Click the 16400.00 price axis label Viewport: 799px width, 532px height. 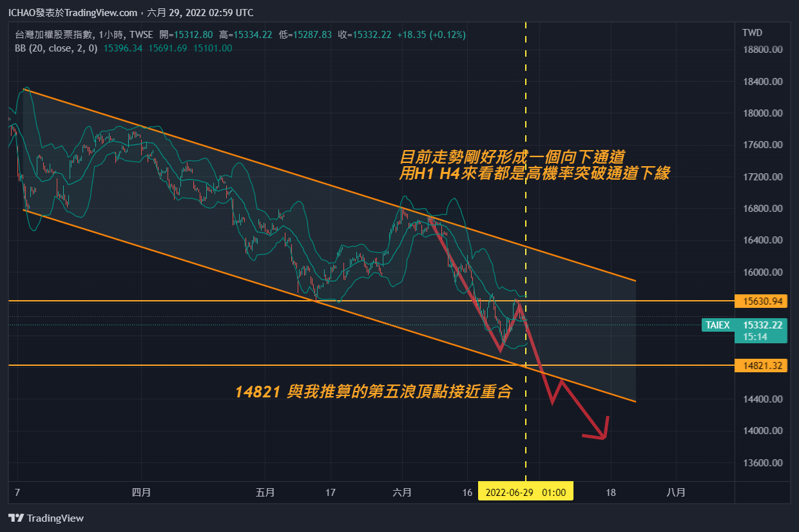[x=762, y=240]
